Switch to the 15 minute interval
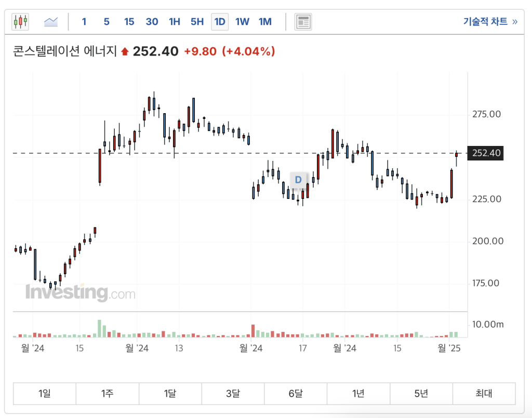 click(129, 21)
